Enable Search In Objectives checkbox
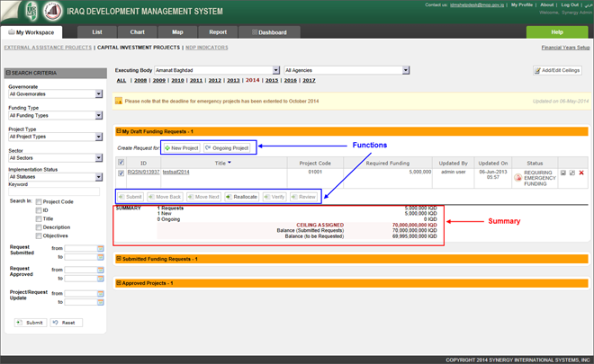Viewport: 594px width, 364px height. [39, 235]
